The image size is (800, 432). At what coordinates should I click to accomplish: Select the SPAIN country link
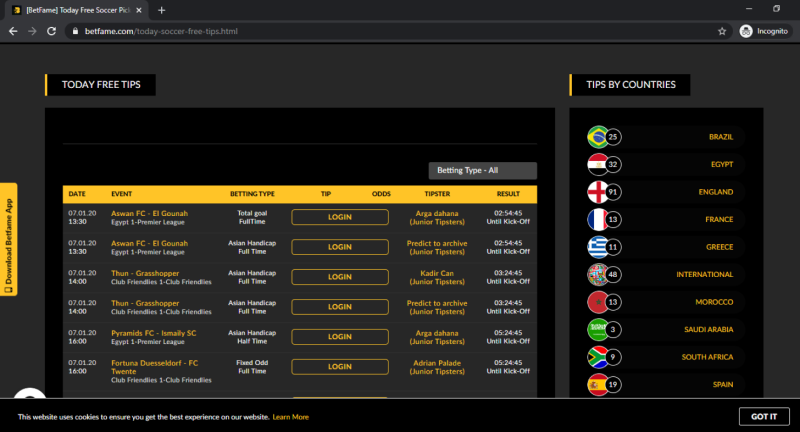(x=723, y=385)
